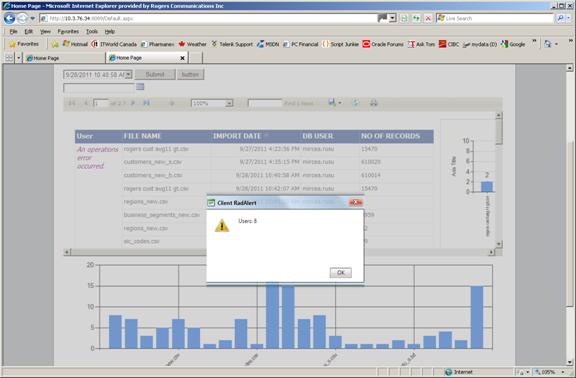The width and height of the screenshot is (576, 378).
Task: Open the Oracle Forums favorite
Action: point(383,44)
